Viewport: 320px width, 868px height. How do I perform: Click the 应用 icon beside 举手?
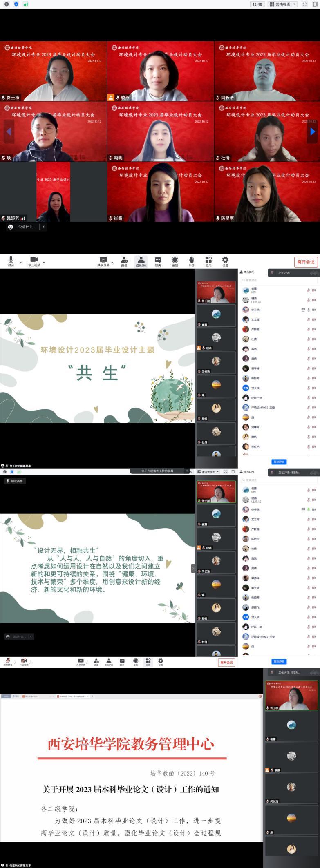tap(208, 261)
